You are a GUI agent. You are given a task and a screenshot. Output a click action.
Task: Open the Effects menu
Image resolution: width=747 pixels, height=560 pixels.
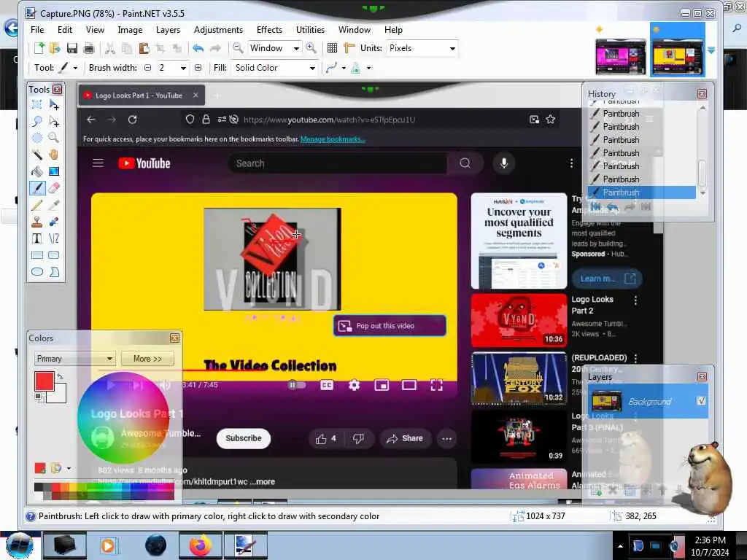tap(269, 29)
